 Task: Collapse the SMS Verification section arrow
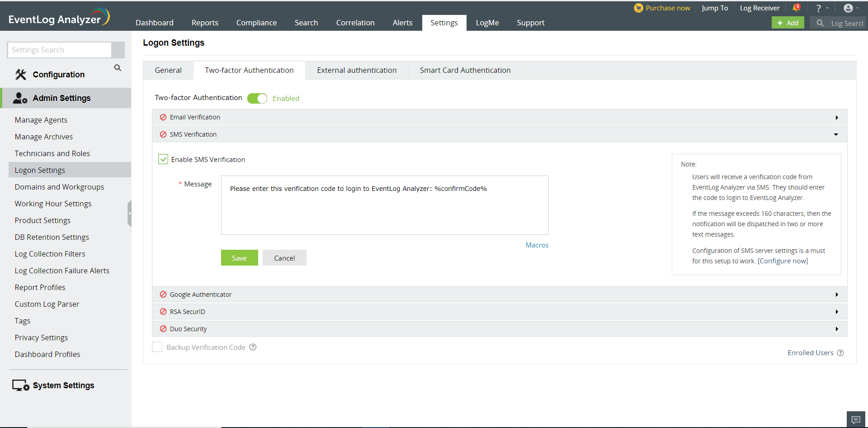(x=836, y=134)
